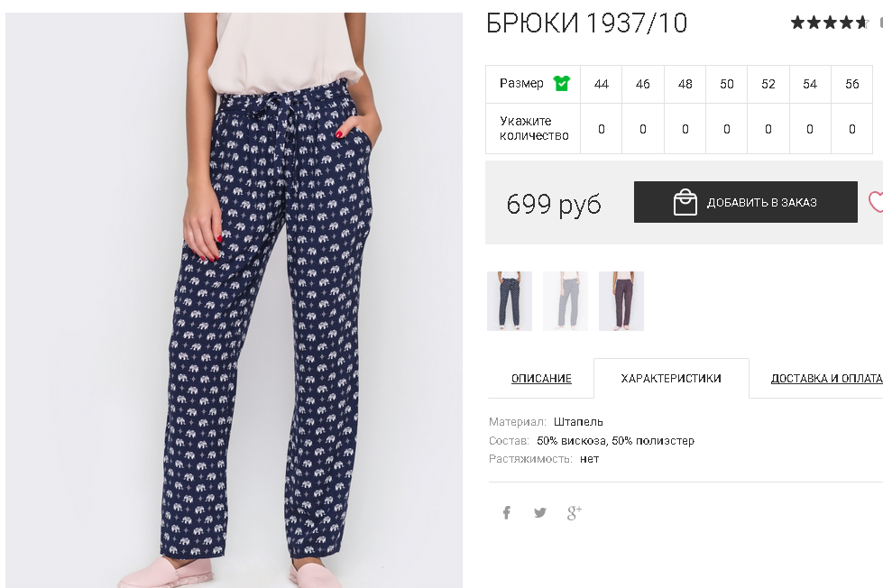Share product on Facebook
The height and width of the screenshot is (588, 883).
tap(507, 512)
